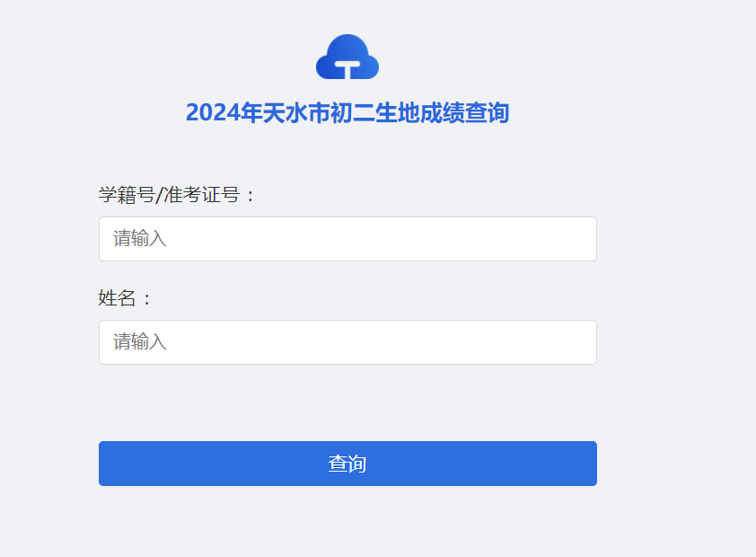Click the 查询 text on the button
Viewport: 756px width, 557px height.
pyautogui.click(x=347, y=464)
